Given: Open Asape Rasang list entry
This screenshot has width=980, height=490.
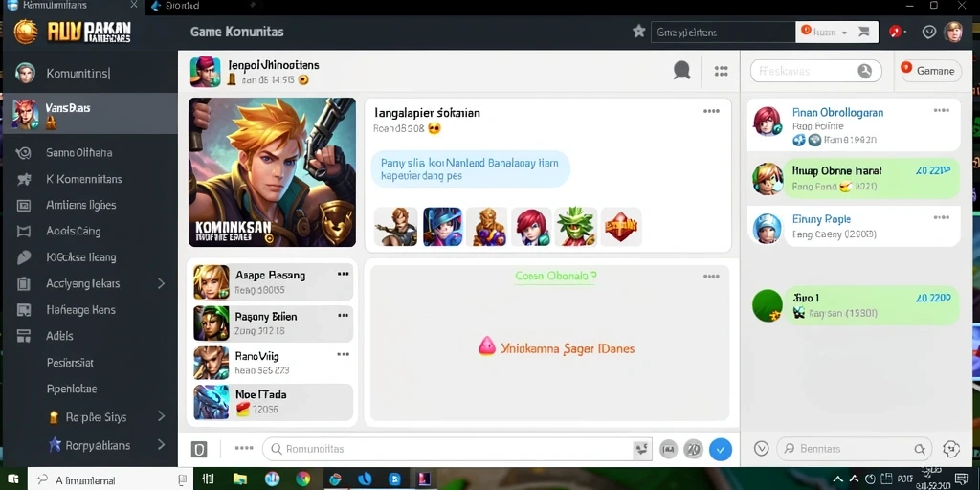Looking at the screenshot, I should click(273, 282).
